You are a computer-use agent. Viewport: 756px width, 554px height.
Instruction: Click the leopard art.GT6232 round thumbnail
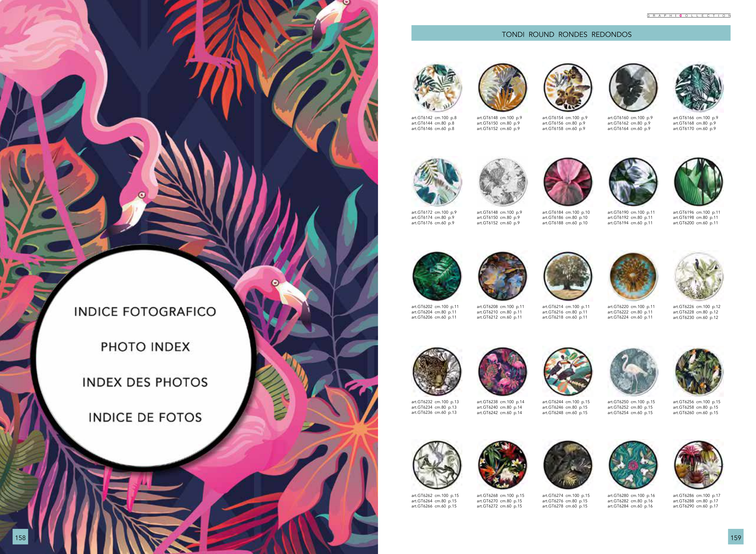[437, 371]
